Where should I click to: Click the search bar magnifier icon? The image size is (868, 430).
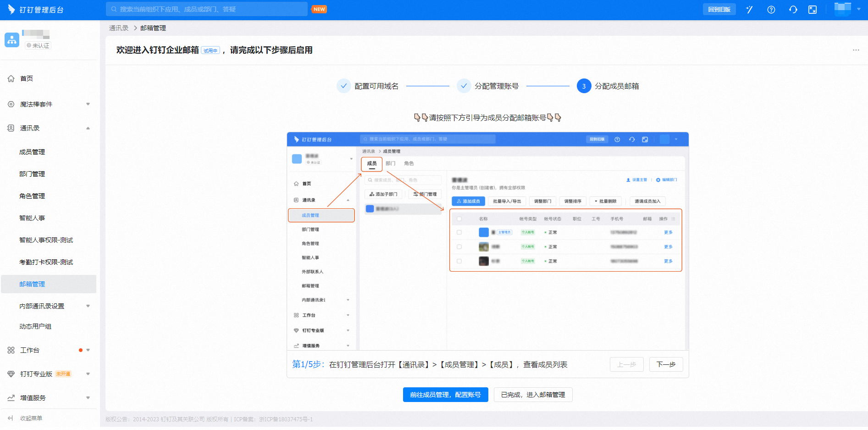point(114,9)
